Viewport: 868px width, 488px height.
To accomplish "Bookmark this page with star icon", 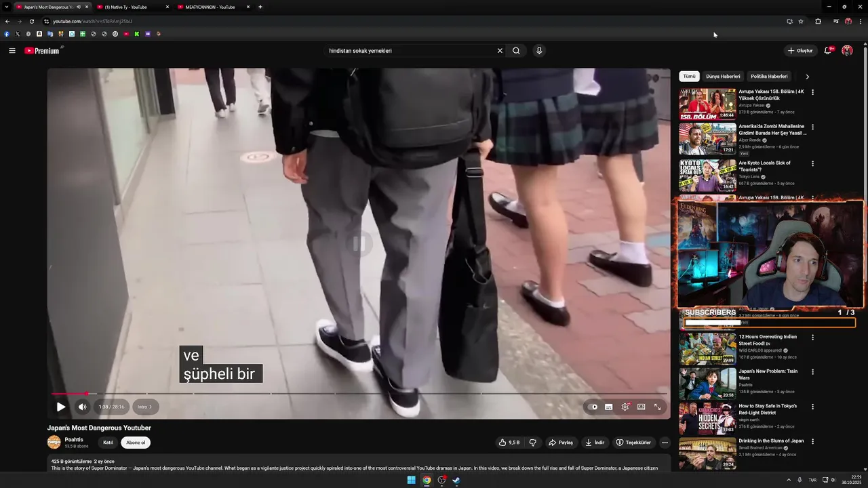I will (x=801, y=22).
